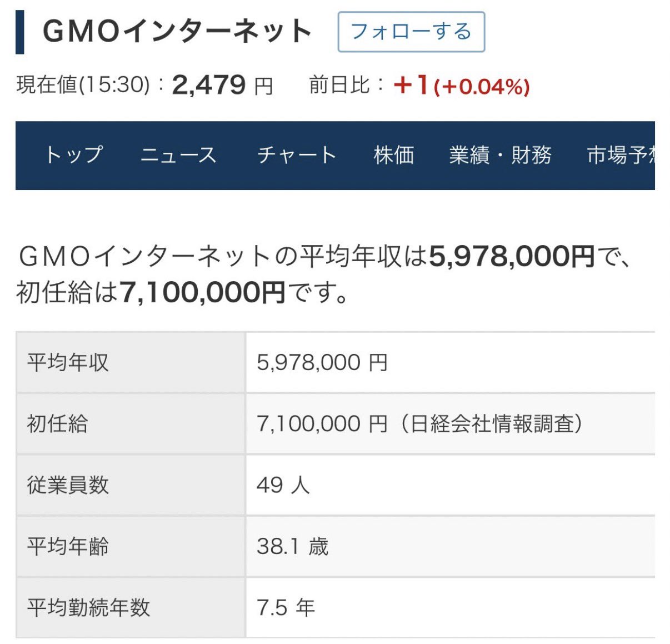Click the GMOインターネット company heading

pos(177,32)
